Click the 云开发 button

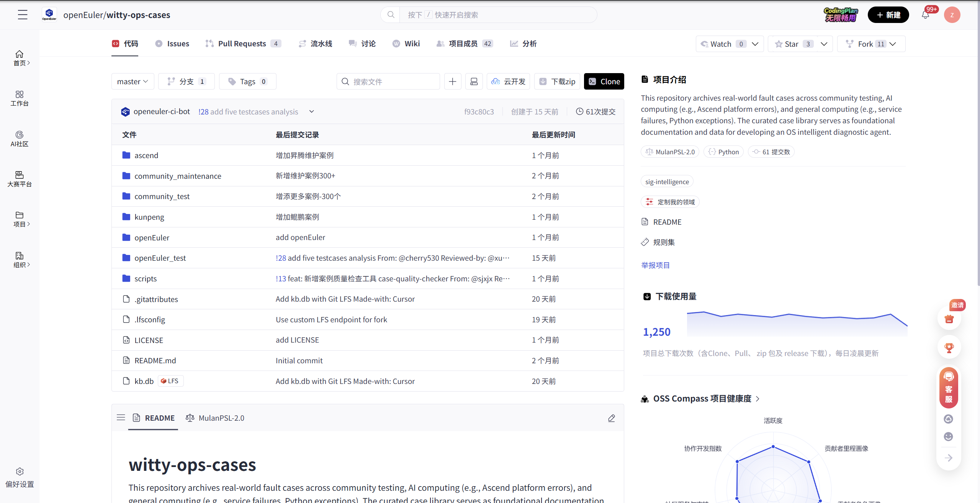click(508, 82)
